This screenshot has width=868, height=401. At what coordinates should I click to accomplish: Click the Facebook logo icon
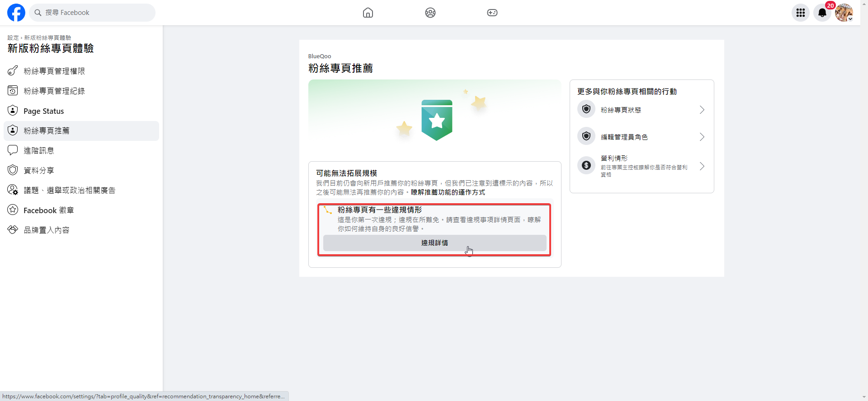[16, 13]
